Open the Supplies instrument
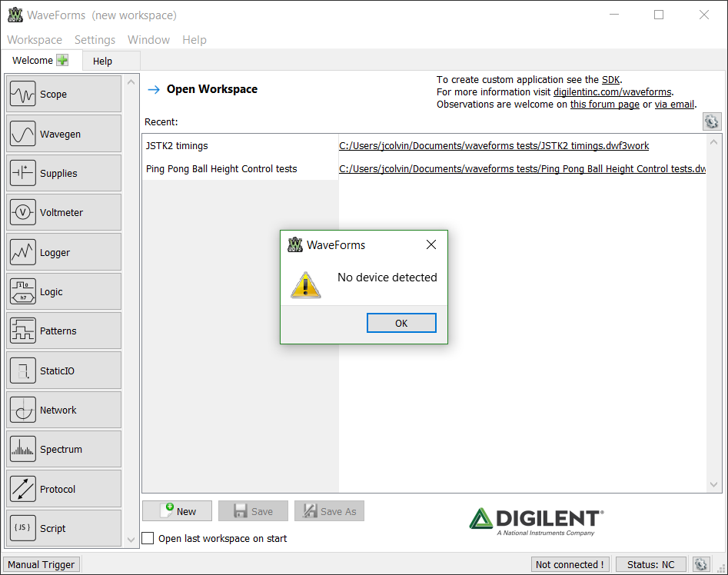 pyautogui.click(x=64, y=173)
